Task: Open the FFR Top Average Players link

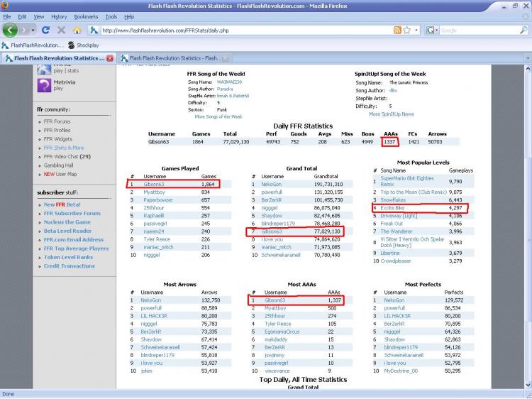Action: click(76, 248)
